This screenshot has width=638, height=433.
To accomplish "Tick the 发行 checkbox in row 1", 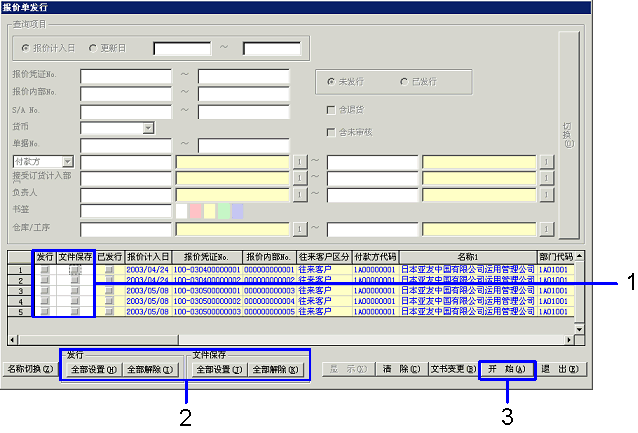I will [x=44, y=270].
